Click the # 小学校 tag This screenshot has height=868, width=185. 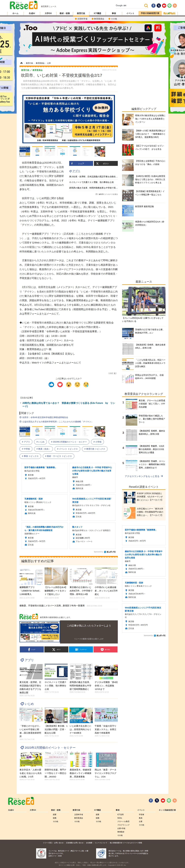97,442
